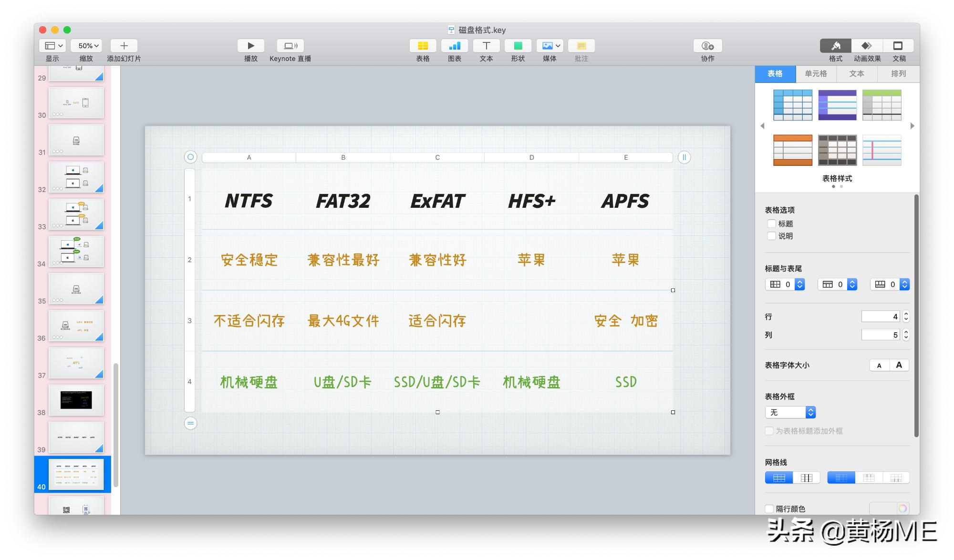Screen dimensions: 954x560
Task: Switch to the 单元格 tab
Action: tap(816, 74)
